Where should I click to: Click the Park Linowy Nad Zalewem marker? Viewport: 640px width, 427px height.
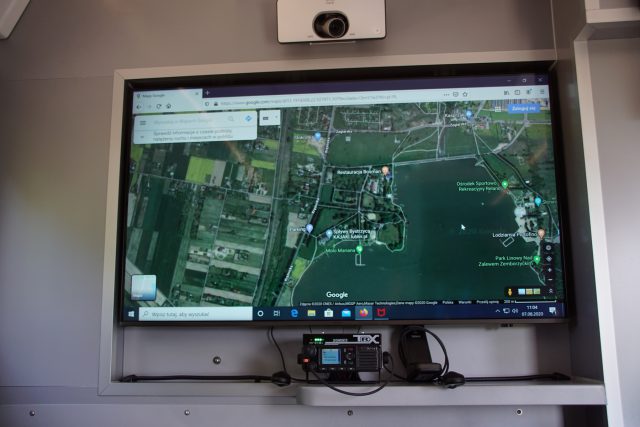coord(537,259)
